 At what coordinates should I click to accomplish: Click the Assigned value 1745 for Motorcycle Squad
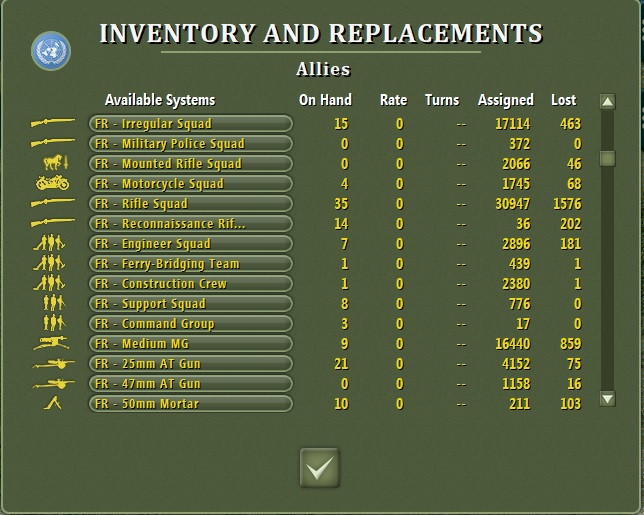pos(516,184)
